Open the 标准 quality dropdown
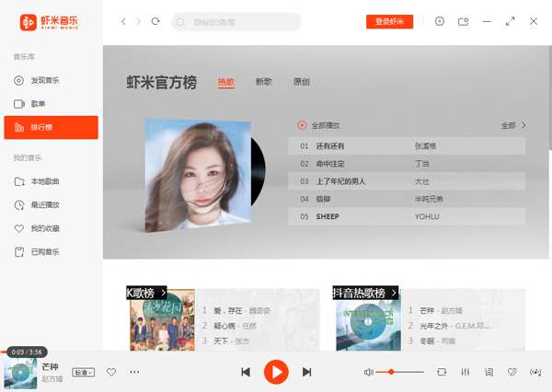The image size is (552, 392). click(84, 373)
